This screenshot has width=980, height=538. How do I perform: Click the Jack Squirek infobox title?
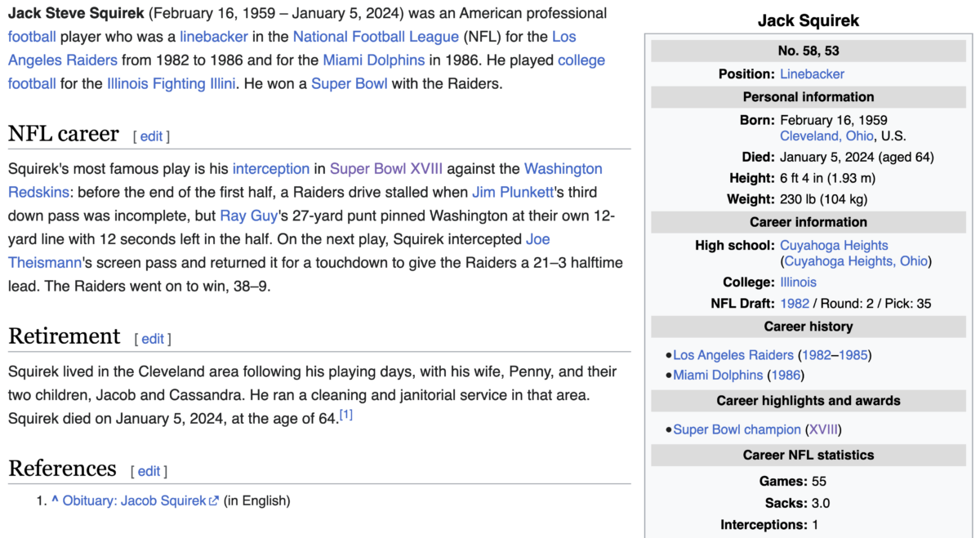click(x=808, y=20)
